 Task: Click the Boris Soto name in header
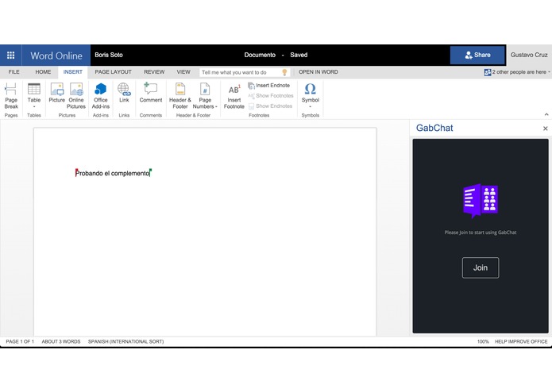[109, 55]
